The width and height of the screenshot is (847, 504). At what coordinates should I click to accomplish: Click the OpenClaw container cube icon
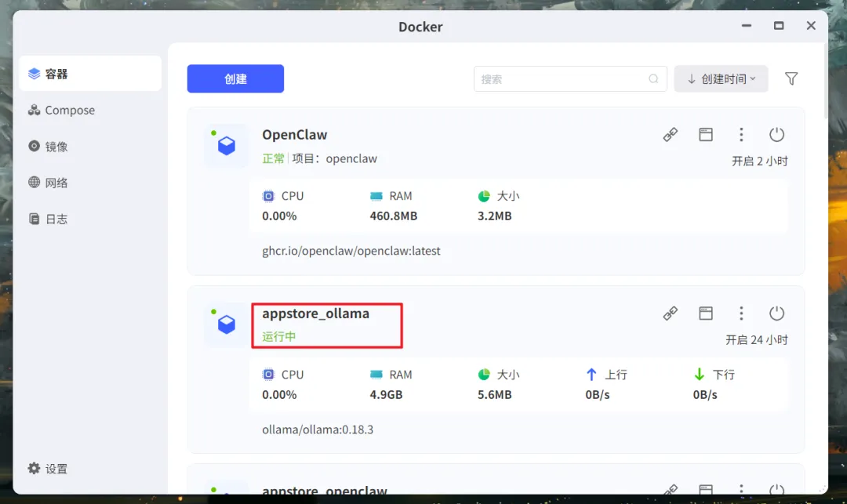click(227, 146)
